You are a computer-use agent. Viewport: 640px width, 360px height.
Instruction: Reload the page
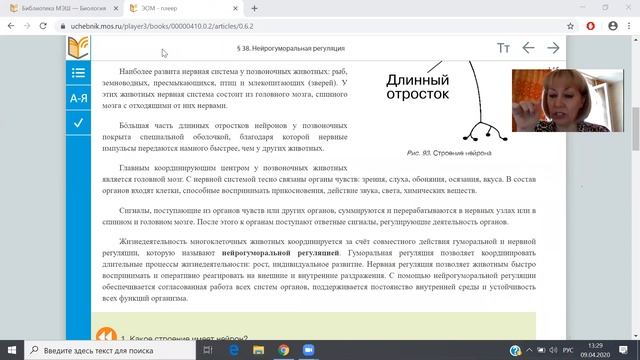[x=43, y=26]
